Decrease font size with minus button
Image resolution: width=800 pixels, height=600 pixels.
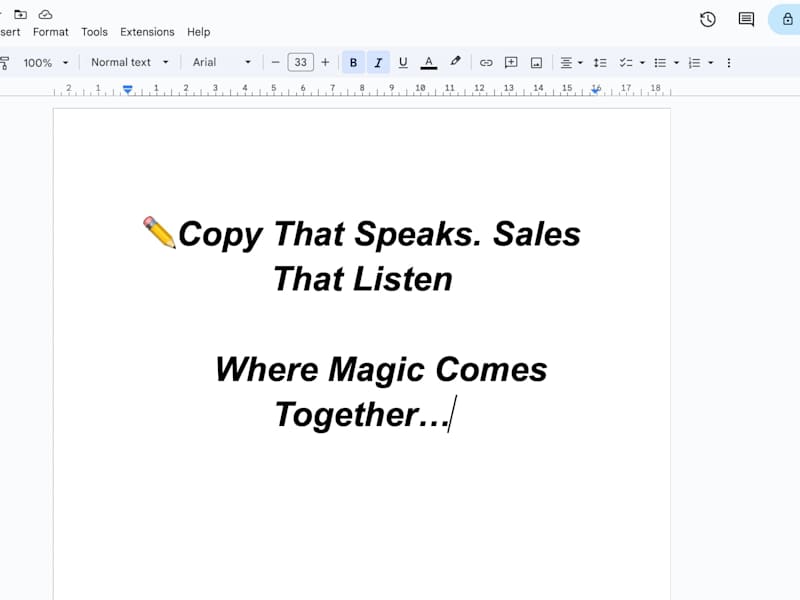pyautogui.click(x=276, y=62)
